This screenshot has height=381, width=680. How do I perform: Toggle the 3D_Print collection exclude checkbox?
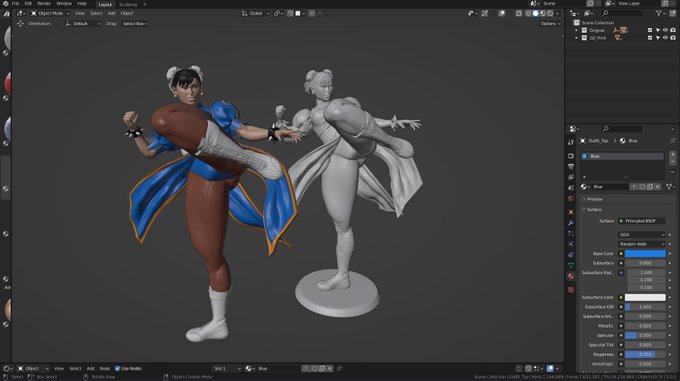pos(650,38)
